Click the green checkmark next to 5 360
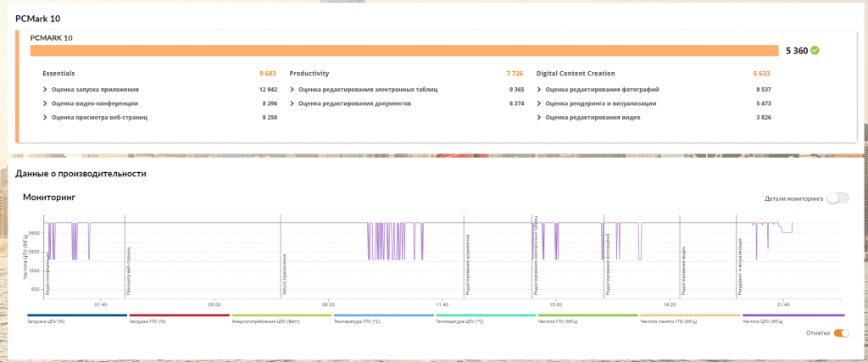 pyautogui.click(x=815, y=50)
